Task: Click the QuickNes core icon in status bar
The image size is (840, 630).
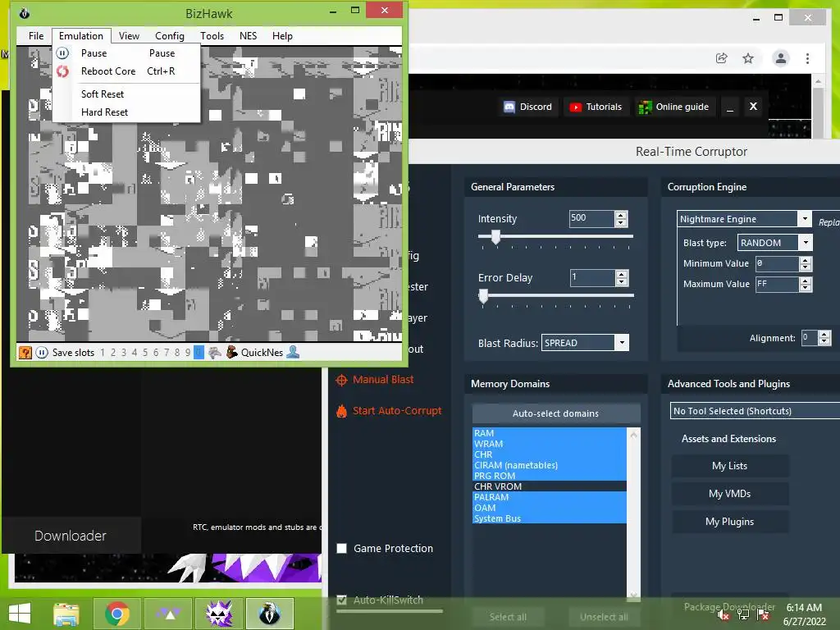Action: click(x=231, y=353)
